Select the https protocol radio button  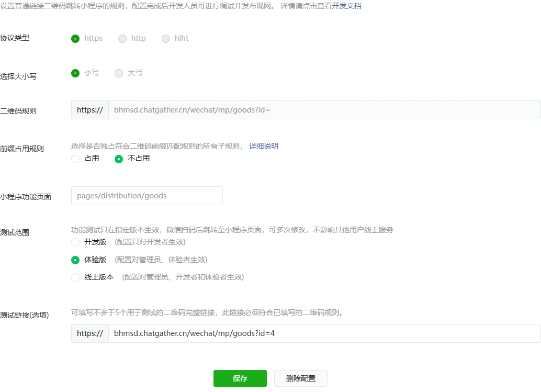[x=75, y=39]
